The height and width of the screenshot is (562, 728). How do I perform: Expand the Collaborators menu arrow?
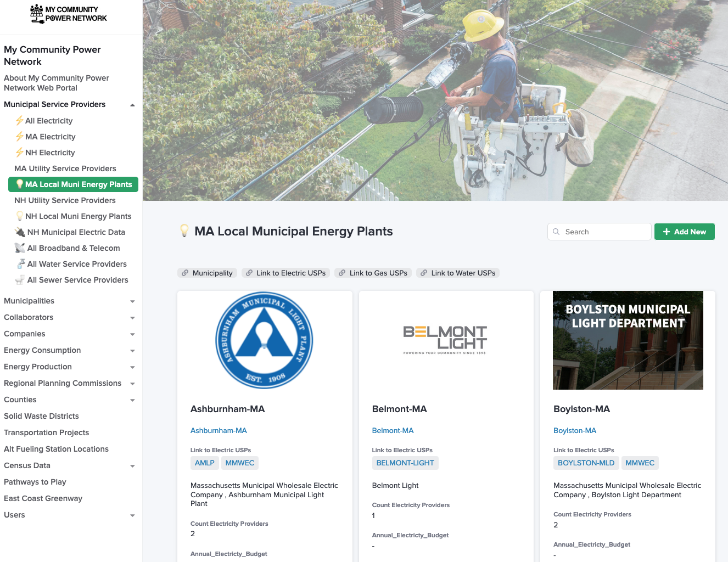pos(132,318)
